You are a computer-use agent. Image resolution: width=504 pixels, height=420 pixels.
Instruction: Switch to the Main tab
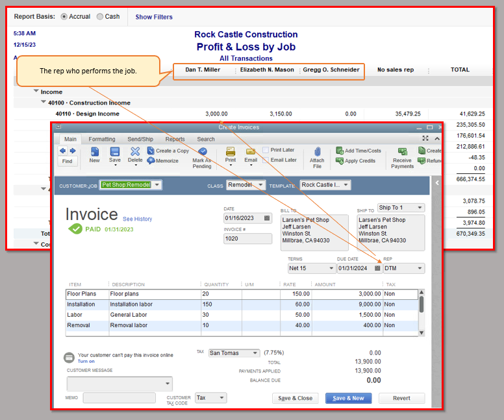(70, 139)
